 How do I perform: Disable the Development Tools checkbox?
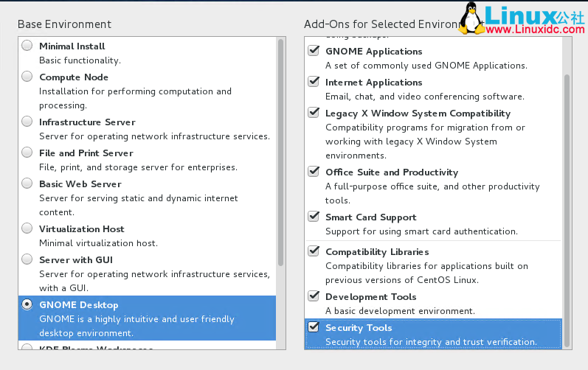pyautogui.click(x=314, y=296)
